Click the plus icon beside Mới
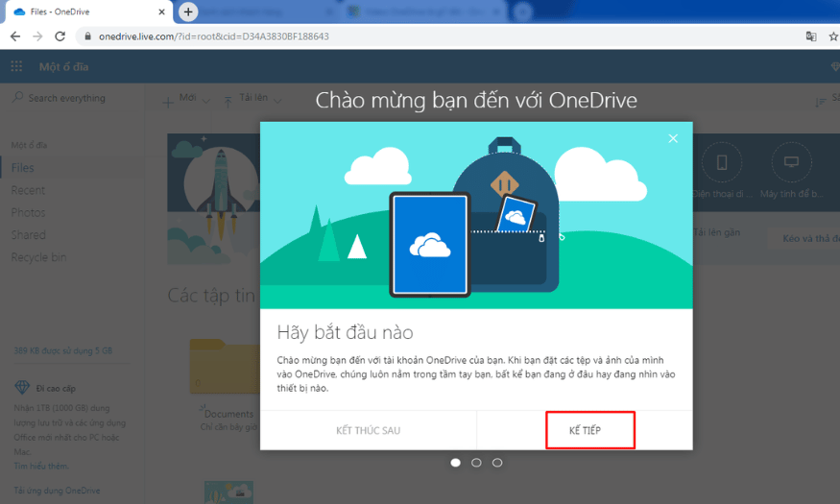 coord(168,102)
